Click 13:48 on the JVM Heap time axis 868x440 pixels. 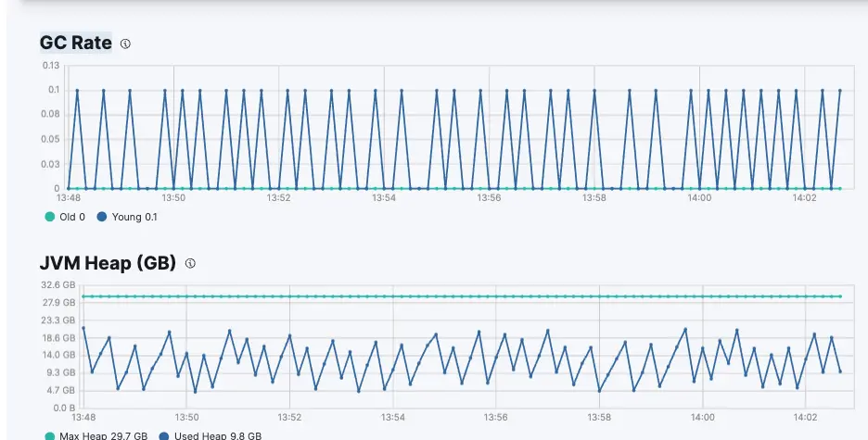click(x=83, y=417)
